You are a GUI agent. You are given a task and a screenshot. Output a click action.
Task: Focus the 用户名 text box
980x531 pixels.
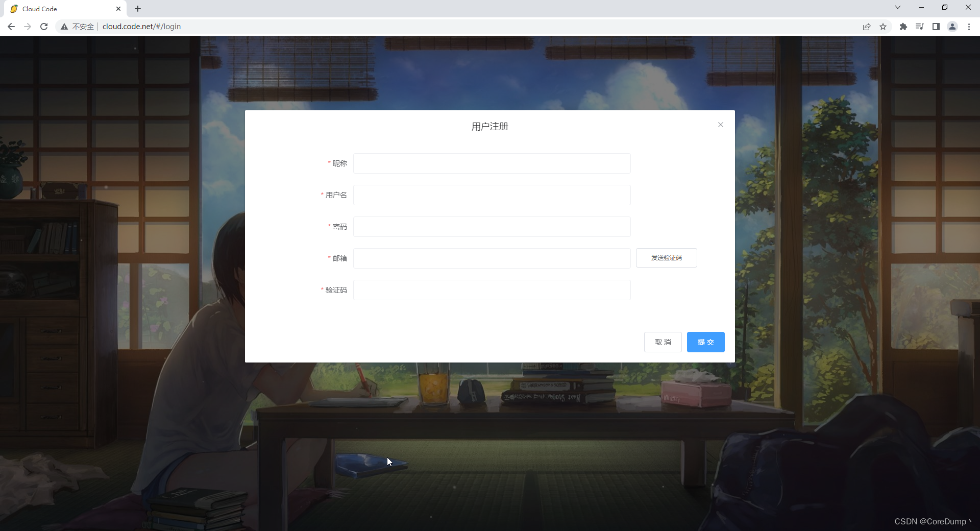492,195
